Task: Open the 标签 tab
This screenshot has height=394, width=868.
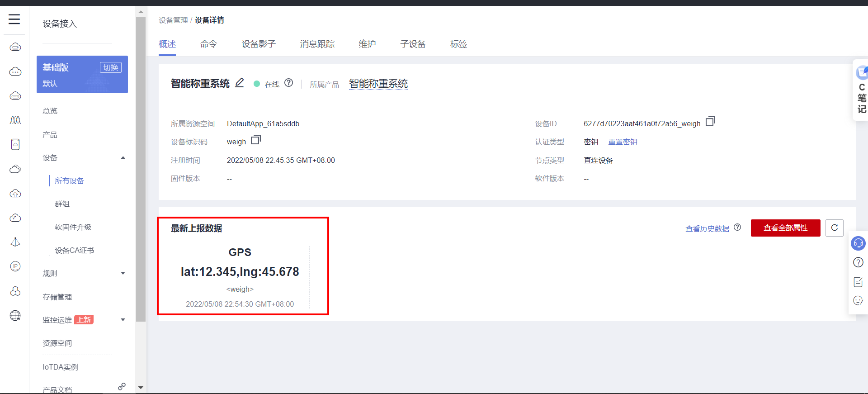Action: pyautogui.click(x=459, y=44)
